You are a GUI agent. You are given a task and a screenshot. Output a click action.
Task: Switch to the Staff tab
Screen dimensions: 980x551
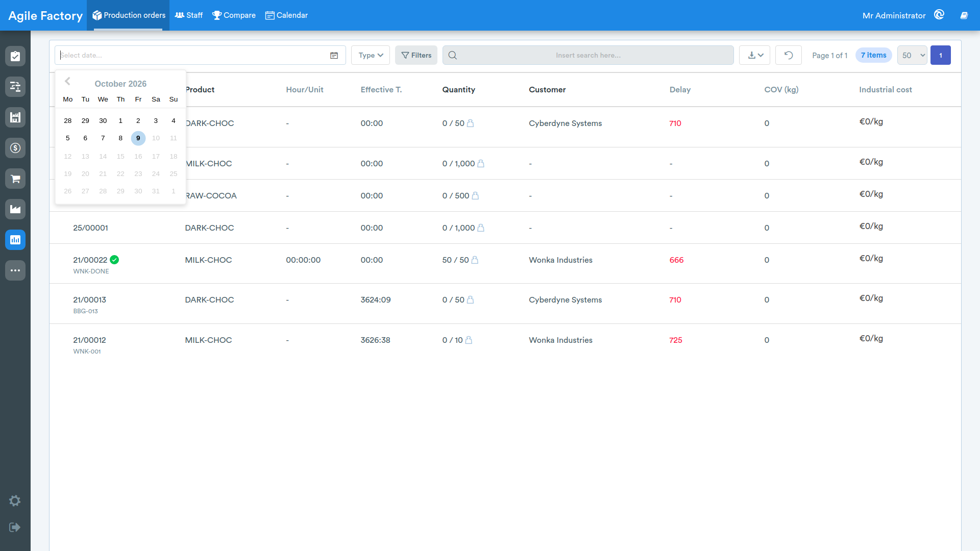point(189,15)
